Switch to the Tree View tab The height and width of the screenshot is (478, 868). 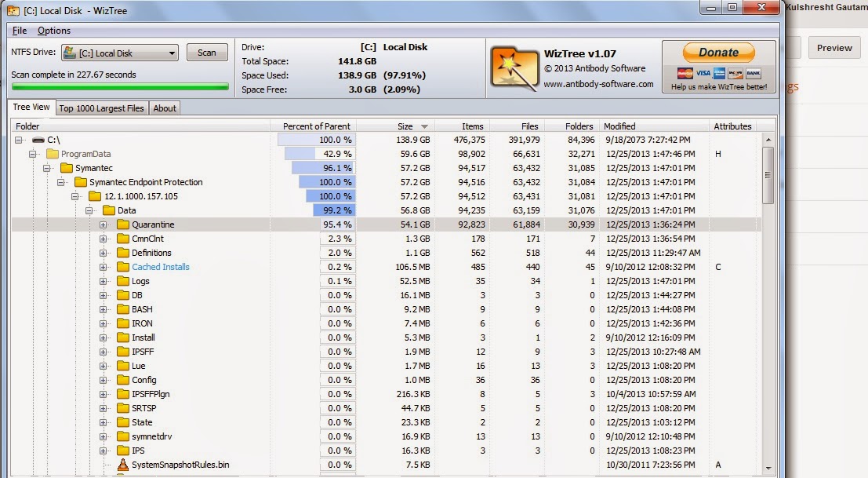31,107
